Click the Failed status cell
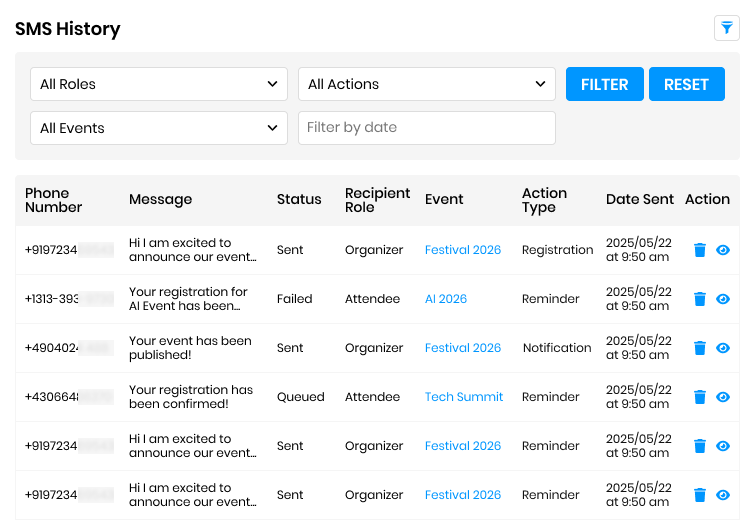The image size is (755, 520). click(x=294, y=299)
